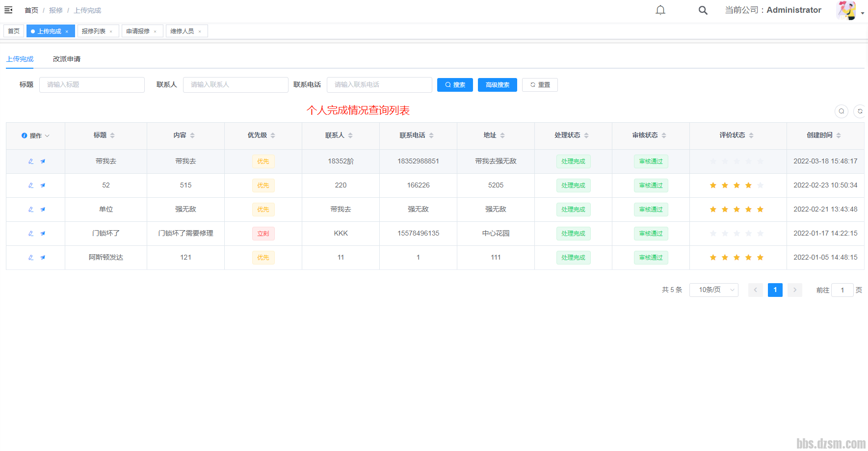868x451 pixels.
Task: Sort the table by 创建时间 column
Action: pyautogui.click(x=839, y=135)
